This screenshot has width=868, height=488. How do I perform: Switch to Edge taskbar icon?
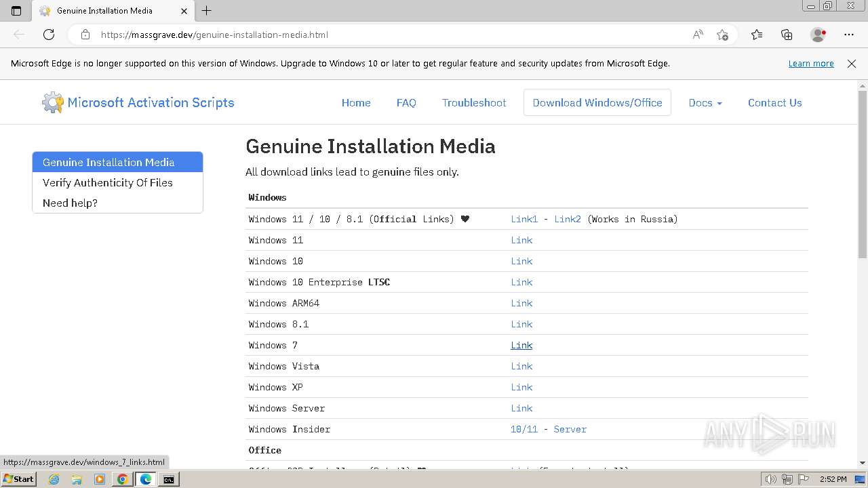pyautogui.click(x=146, y=479)
